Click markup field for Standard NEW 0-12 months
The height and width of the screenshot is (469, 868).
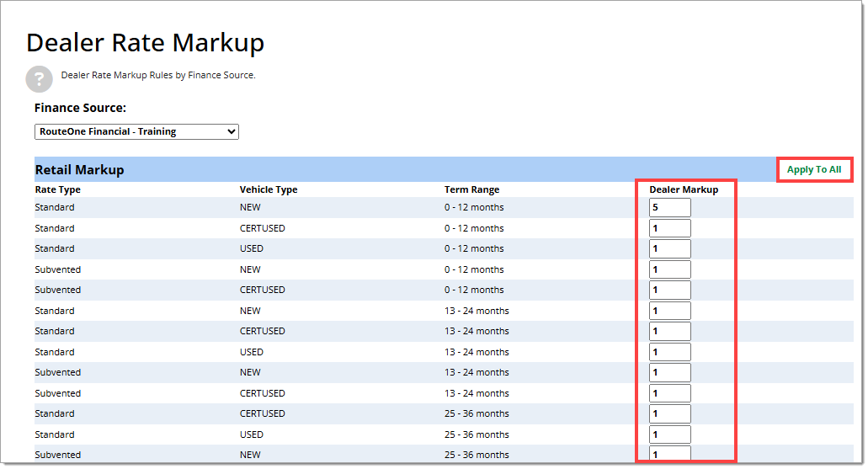669,207
